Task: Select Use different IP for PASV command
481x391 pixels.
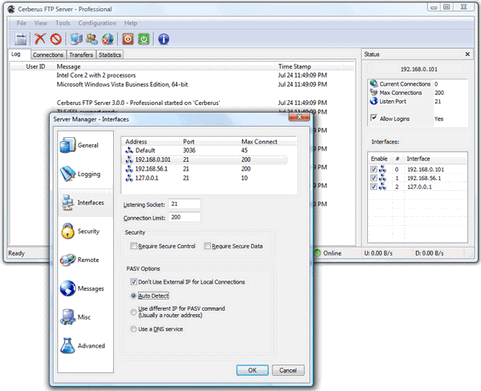Action: [x=134, y=312]
